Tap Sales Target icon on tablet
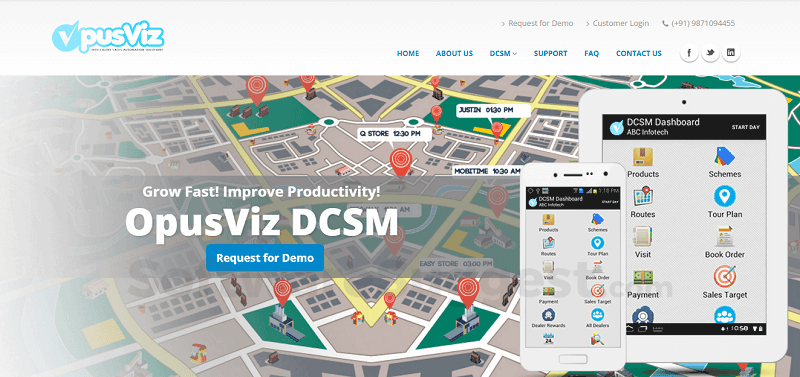 click(724, 276)
